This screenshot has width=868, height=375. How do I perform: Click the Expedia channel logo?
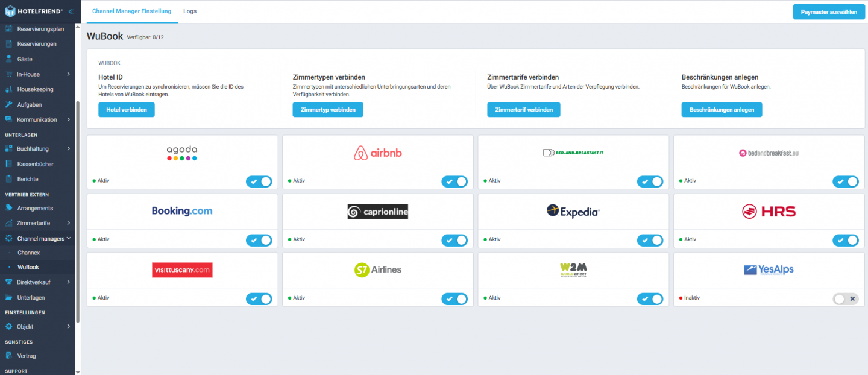(573, 211)
